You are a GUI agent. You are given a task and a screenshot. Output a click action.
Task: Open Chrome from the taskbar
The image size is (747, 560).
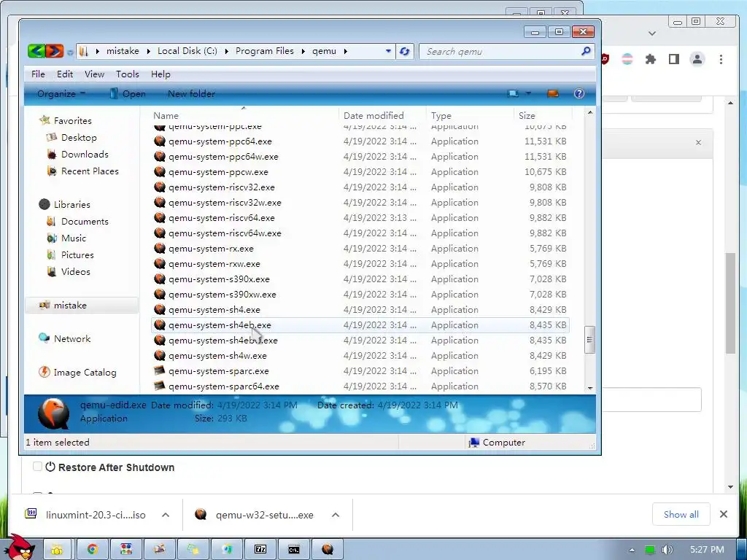(x=92, y=550)
